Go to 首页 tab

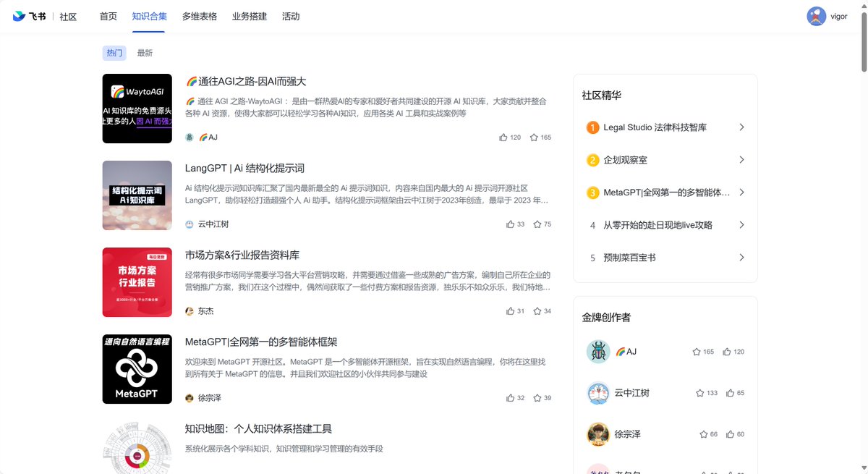[109, 16]
